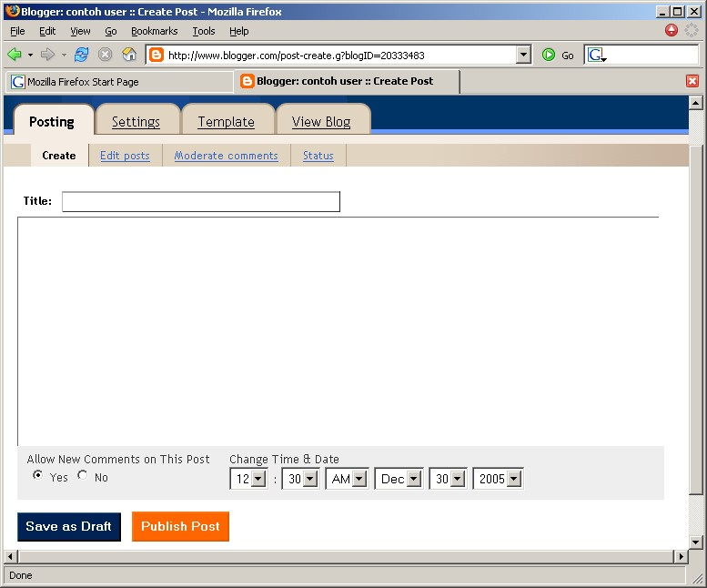This screenshot has height=588, width=707.
Task: Click the vertical scrollbar down arrow
Action: coord(695,542)
